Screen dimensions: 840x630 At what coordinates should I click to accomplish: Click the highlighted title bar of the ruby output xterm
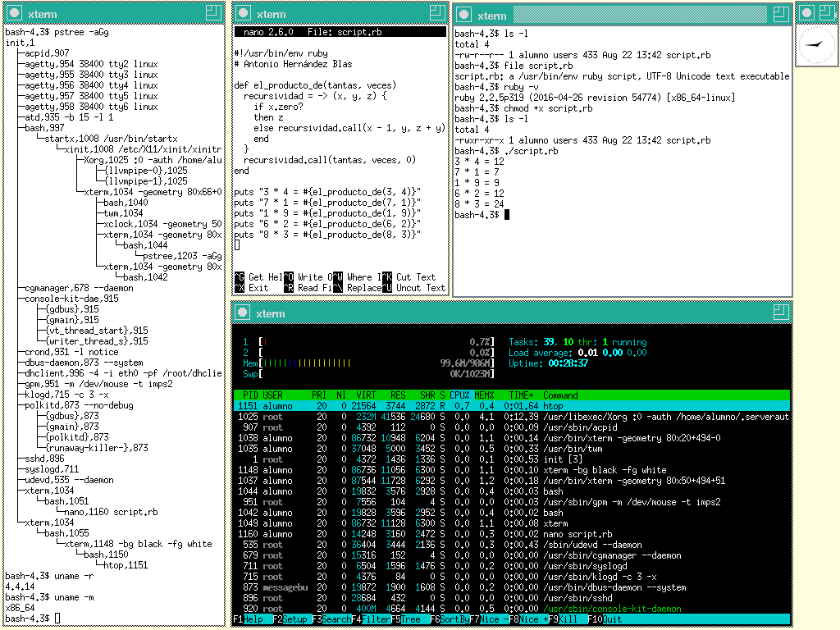[x=640, y=15]
